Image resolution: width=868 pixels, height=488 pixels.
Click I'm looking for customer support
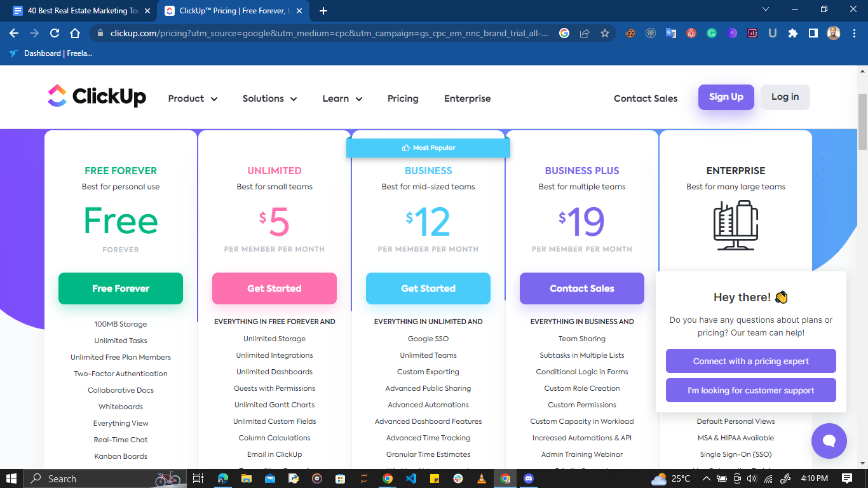tap(751, 390)
